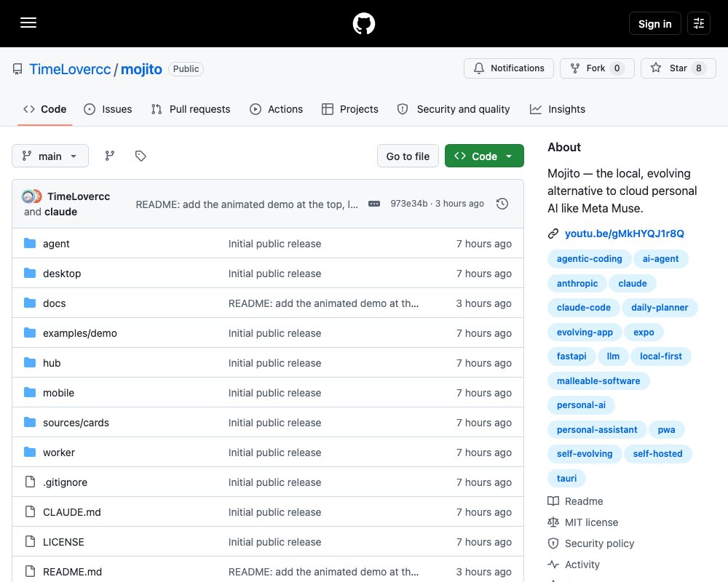728x582 pixels.
Task: Open the CLAUDE.md file
Action: click(x=72, y=512)
